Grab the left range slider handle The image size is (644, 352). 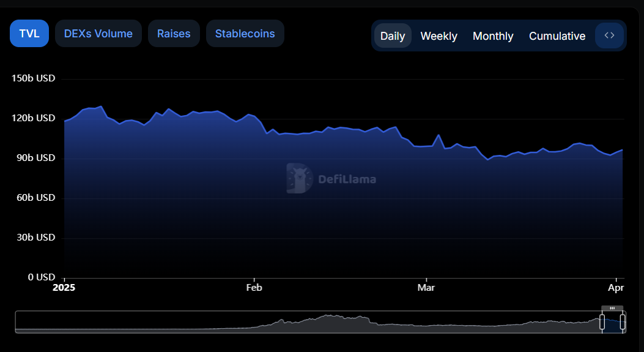coord(602,321)
